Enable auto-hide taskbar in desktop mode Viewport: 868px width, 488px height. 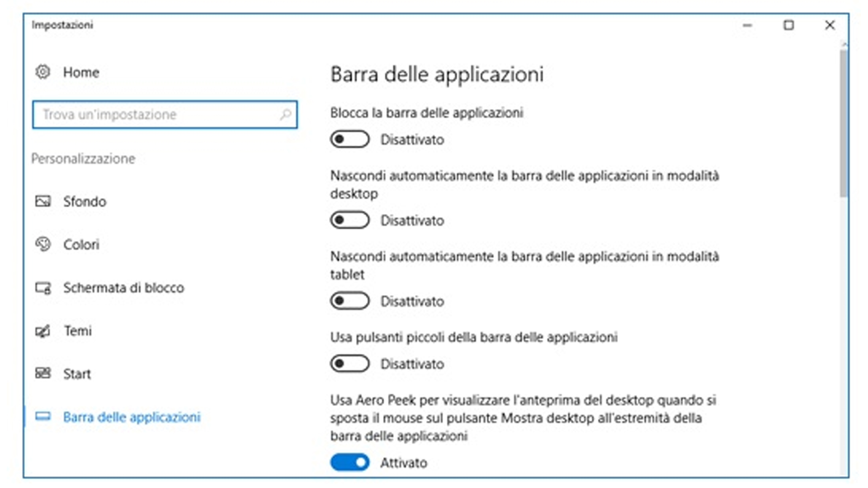tap(349, 220)
